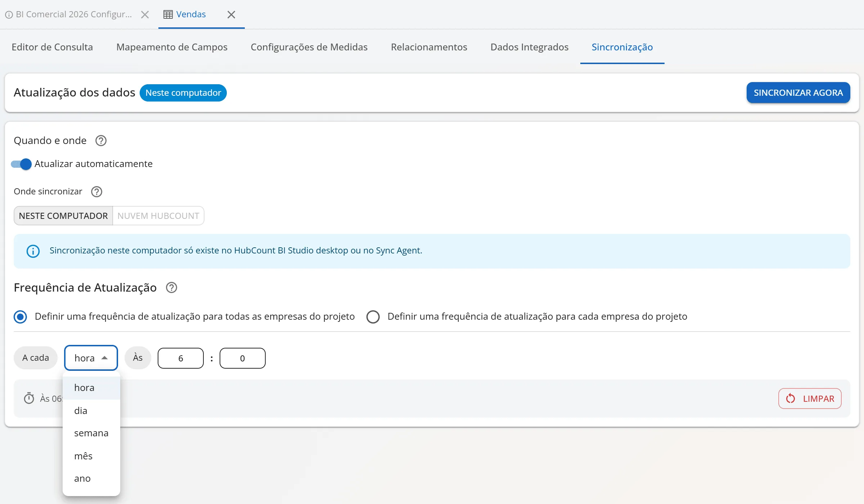Choose dia from the dropdown list

(91, 411)
